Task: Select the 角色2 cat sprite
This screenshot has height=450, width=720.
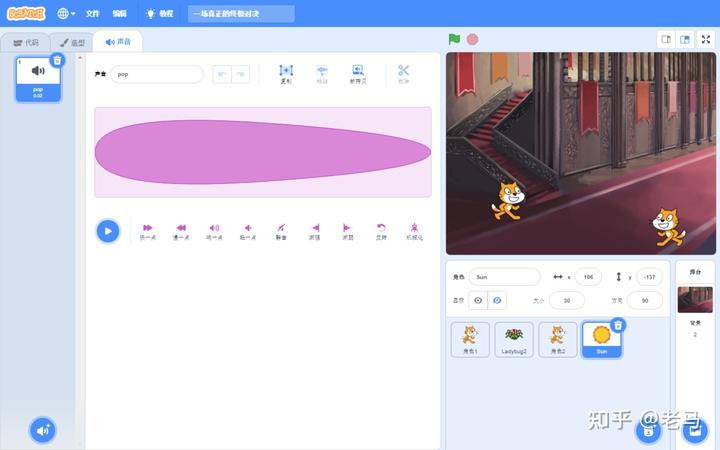Action: point(558,339)
